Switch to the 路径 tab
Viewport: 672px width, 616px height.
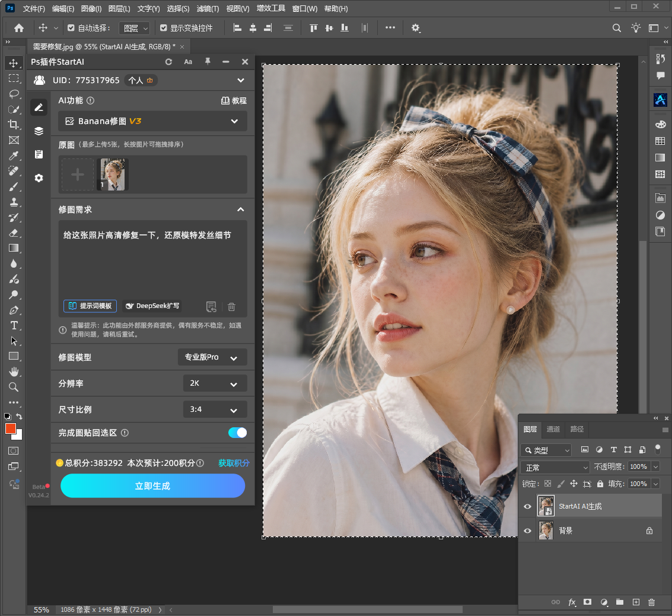577,429
